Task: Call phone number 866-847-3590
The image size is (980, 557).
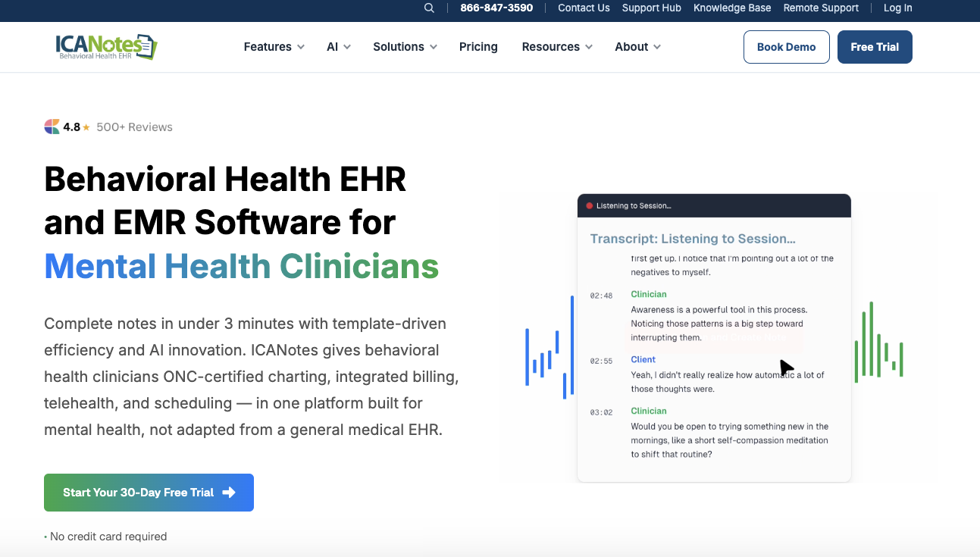Action: pos(496,8)
